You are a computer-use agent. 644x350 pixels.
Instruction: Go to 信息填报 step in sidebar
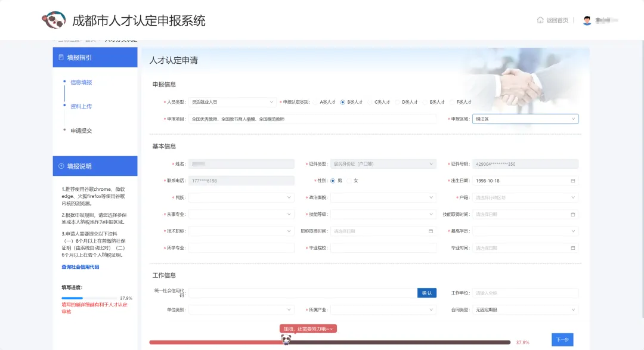[x=81, y=82]
